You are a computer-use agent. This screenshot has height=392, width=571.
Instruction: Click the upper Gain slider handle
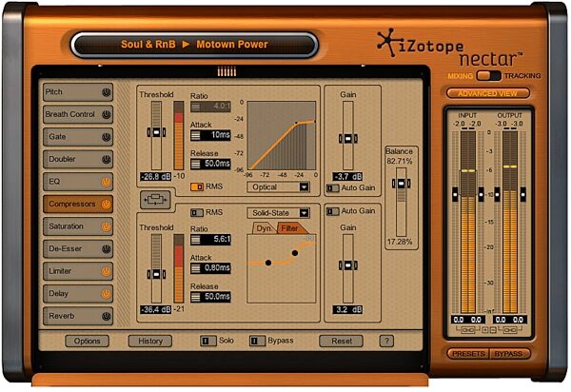[347, 139]
